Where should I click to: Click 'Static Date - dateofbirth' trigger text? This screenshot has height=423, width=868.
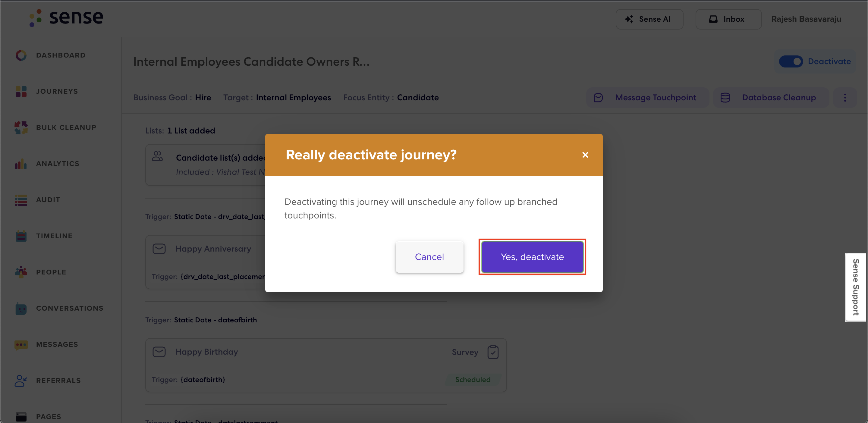(215, 320)
